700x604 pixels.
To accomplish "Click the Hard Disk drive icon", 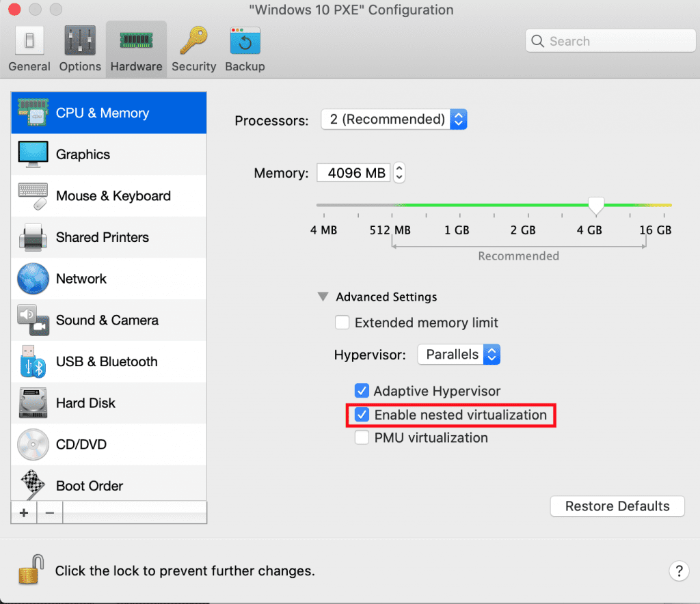I will pyautogui.click(x=33, y=403).
